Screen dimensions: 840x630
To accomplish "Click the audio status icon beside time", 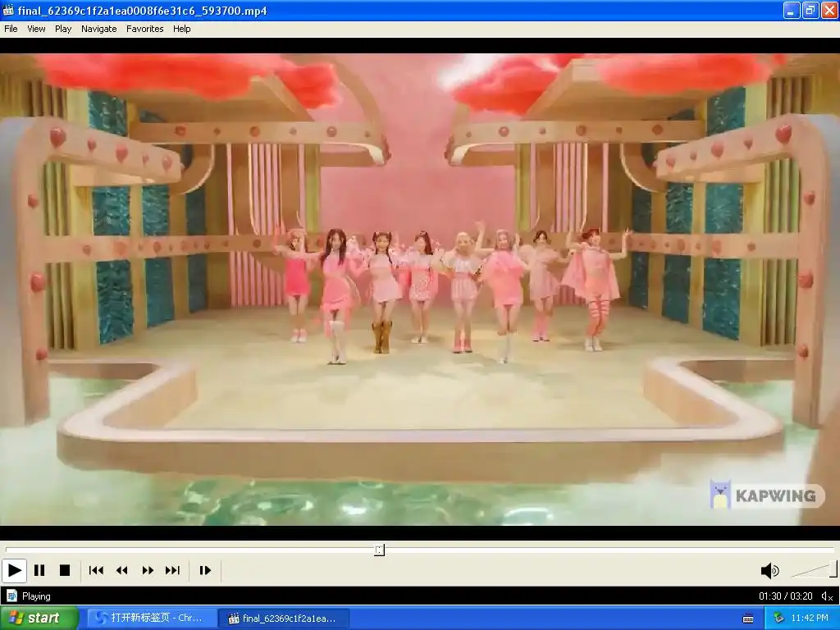I will pyautogui.click(x=827, y=596).
